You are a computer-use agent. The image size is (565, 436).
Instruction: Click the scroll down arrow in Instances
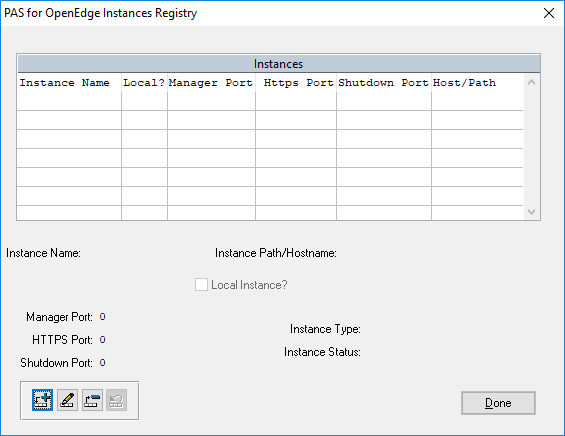pyautogui.click(x=531, y=212)
